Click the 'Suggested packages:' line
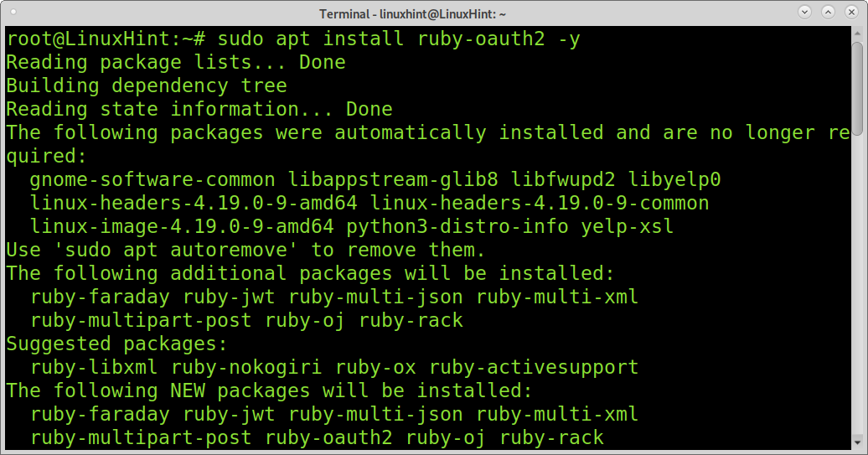The width and height of the screenshot is (868, 455). (x=116, y=344)
